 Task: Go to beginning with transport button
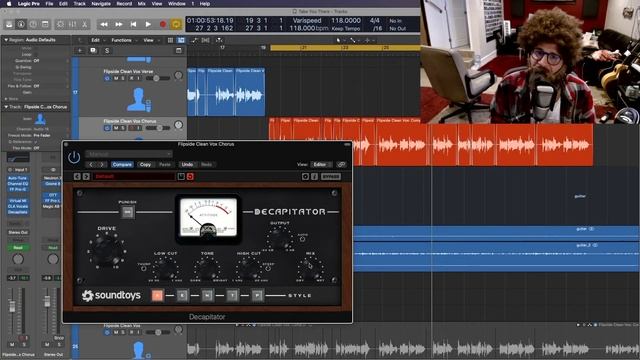tap(133, 24)
